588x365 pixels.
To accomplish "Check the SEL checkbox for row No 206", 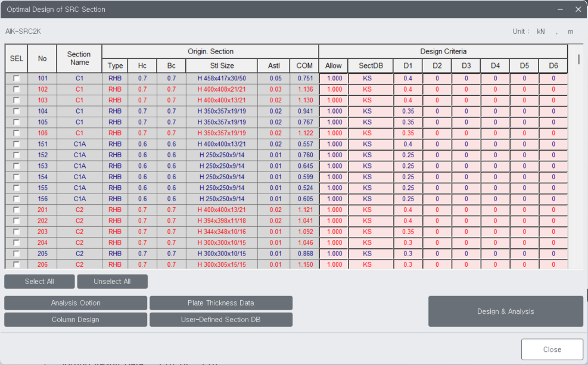I will tap(17, 264).
